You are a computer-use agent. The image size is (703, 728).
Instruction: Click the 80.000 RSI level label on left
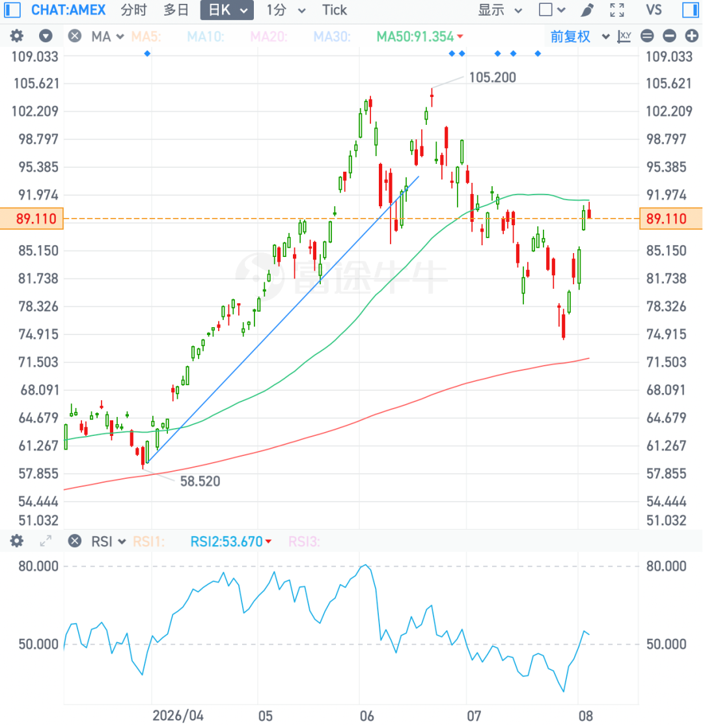coord(38,566)
